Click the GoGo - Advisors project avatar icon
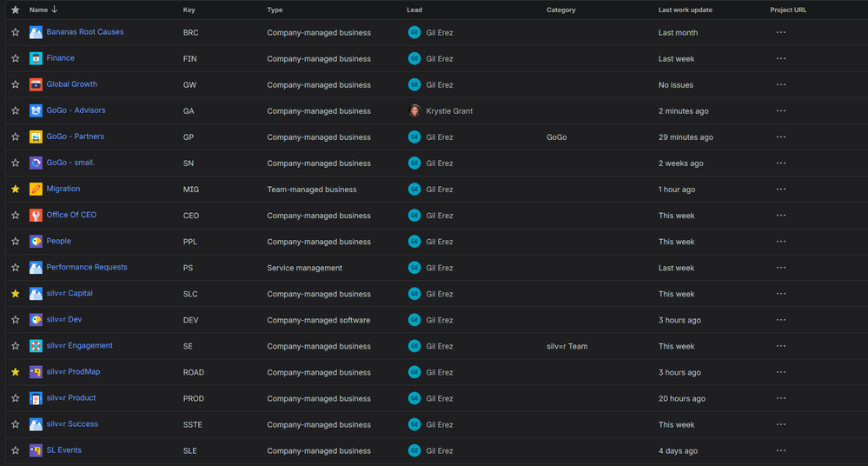This screenshot has width=868, height=466. [x=36, y=110]
